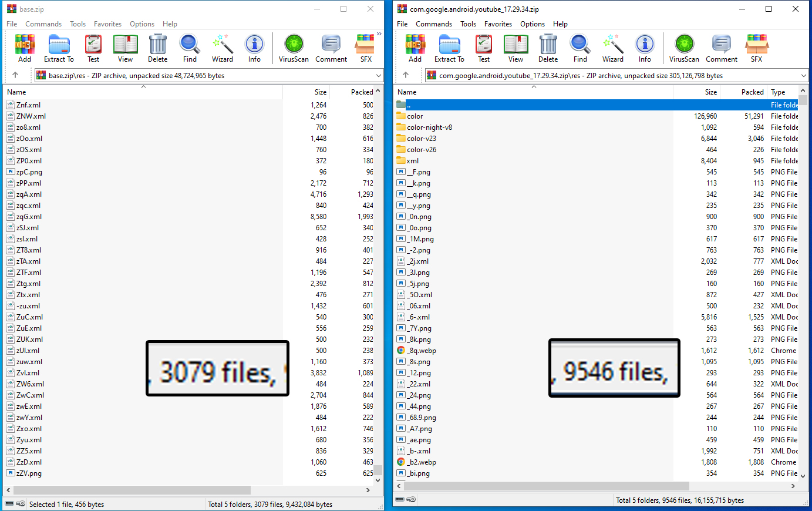The image size is (812, 511).
Task: Click VirusScan icon in base.zip window
Action: click(294, 48)
